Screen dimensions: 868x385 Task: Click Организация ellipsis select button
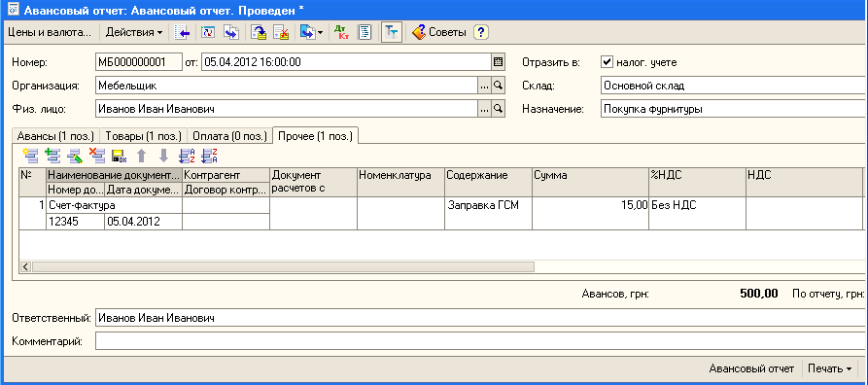484,86
